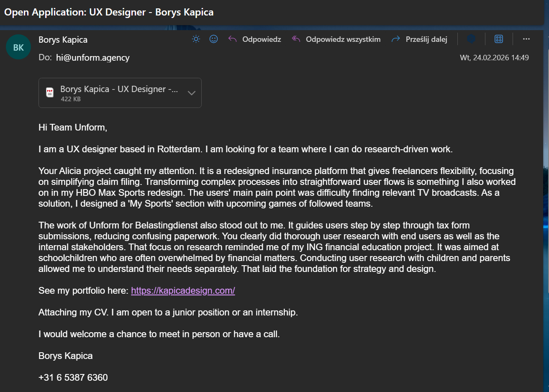549x392 pixels.
Task: Click the dark hexagon icon in toolbar
Action: [471, 39]
